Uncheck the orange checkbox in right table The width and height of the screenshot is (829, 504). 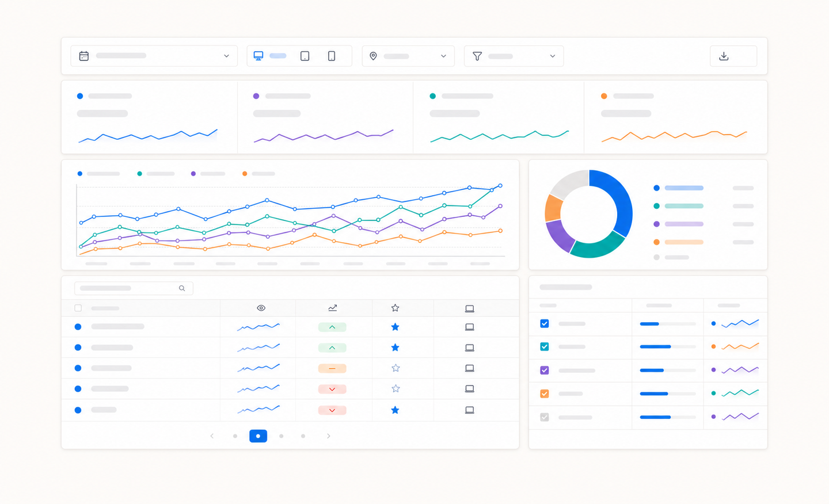(x=545, y=394)
